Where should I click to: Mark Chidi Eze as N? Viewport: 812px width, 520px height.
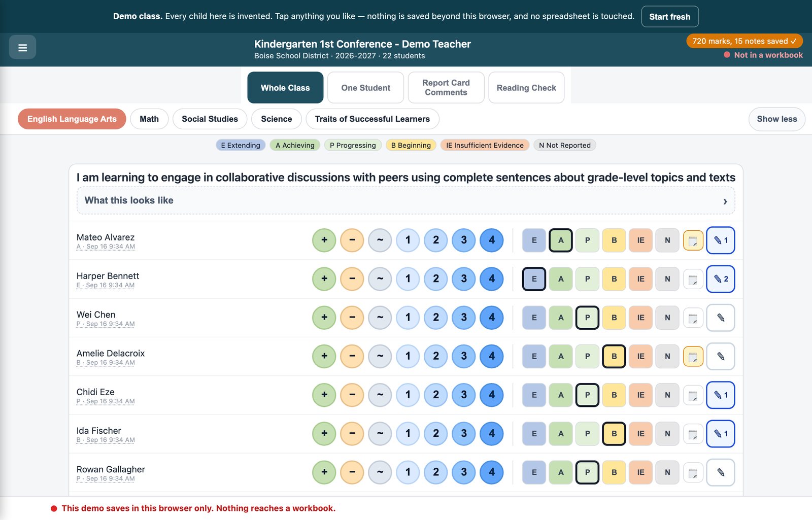(667, 395)
